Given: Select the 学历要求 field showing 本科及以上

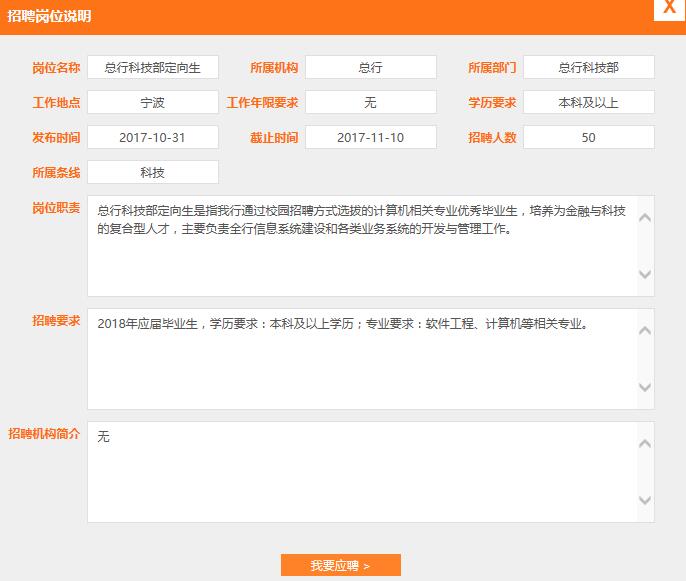Looking at the screenshot, I should tap(588, 102).
